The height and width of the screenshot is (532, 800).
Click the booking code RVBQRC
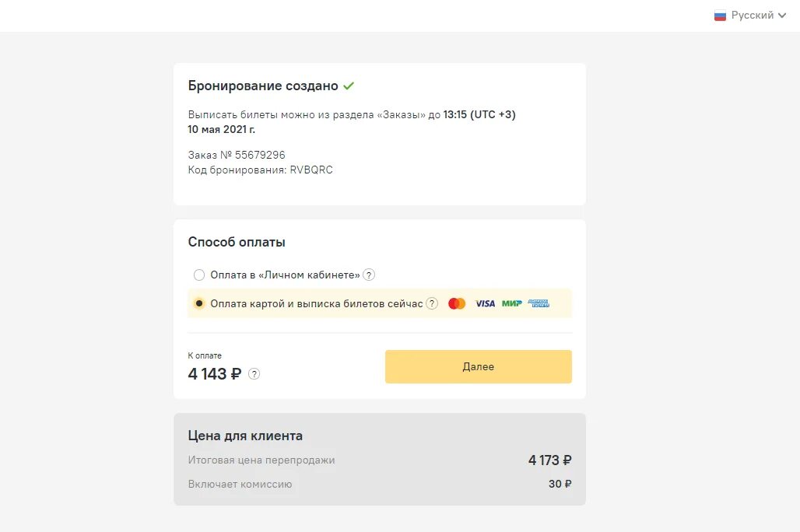(311, 170)
